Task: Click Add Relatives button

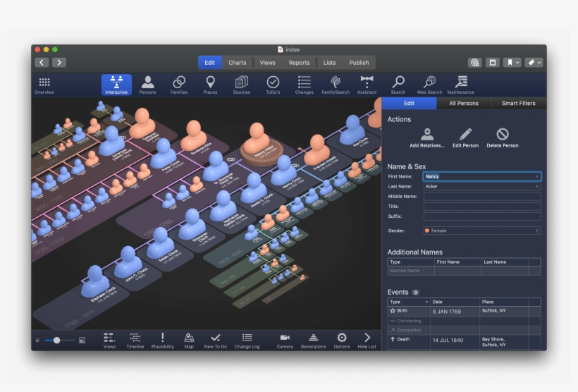Action: 427,137
